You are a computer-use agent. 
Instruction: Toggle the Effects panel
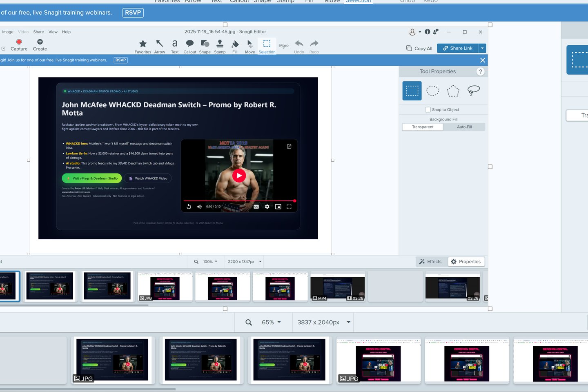point(431,262)
